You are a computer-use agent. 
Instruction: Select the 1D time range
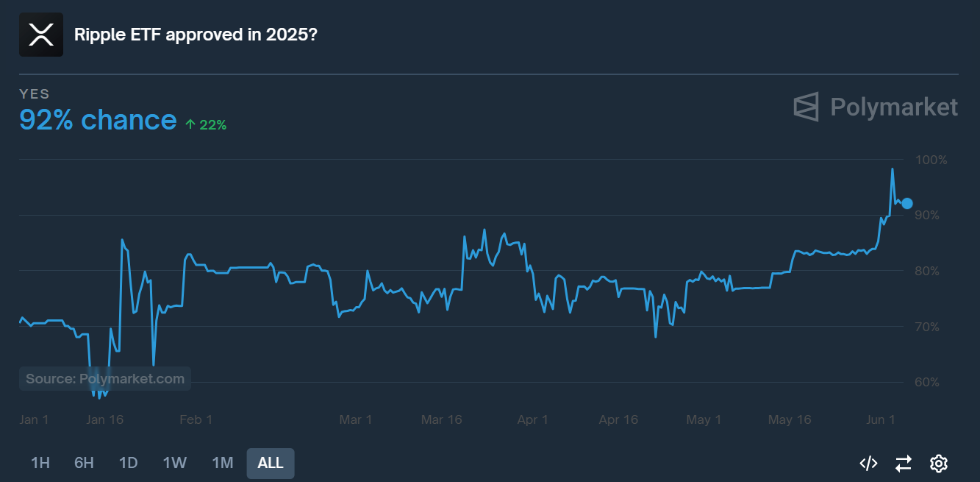(129, 463)
